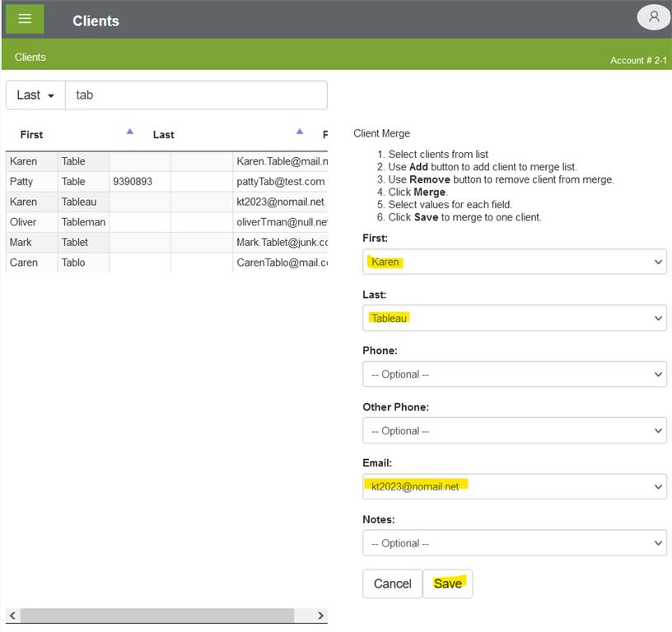The height and width of the screenshot is (632, 672).
Task: Click the horizontal scrollbar thumb
Action: pos(156,616)
